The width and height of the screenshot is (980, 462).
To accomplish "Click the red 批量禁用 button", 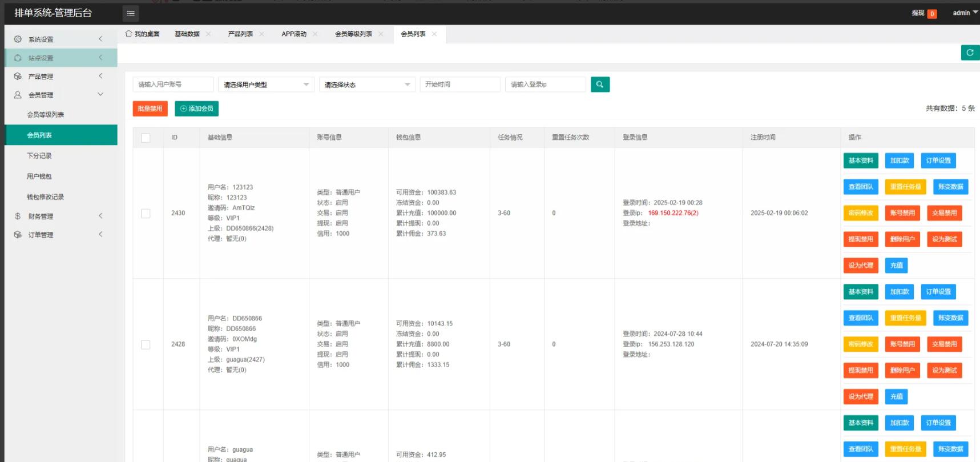I will click(x=150, y=109).
